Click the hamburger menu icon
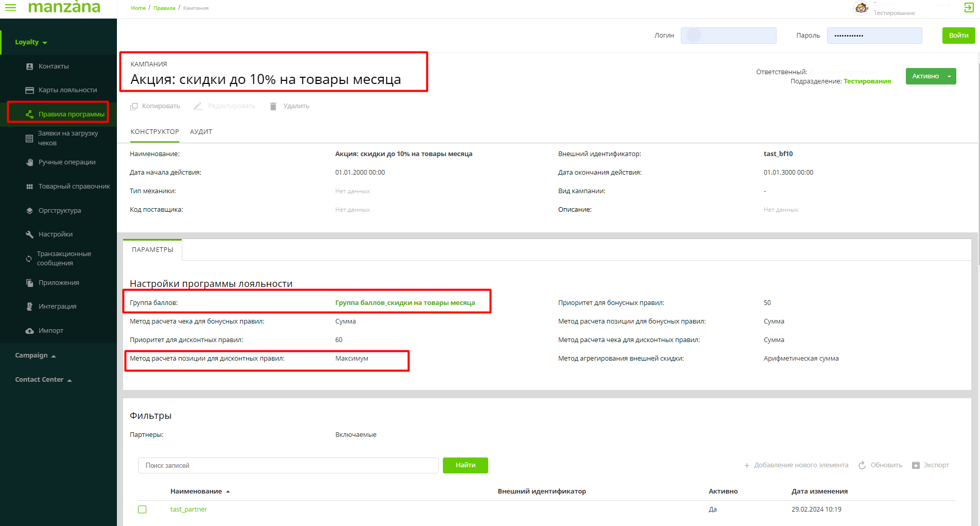The width and height of the screenshot is (980, 526). [10, 7]
